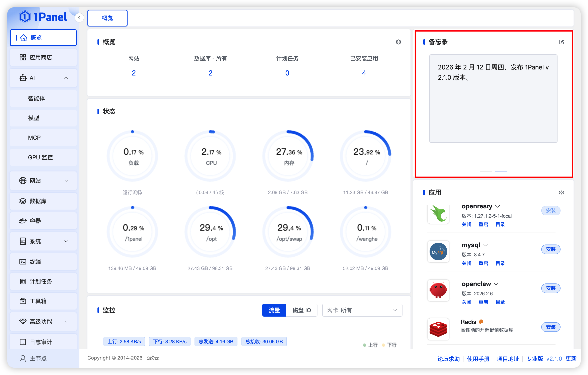Viewport: 588px width, 375px height.
Task: Collapse the AI menu in the sidebar
Action: click(x=43, y=78)
